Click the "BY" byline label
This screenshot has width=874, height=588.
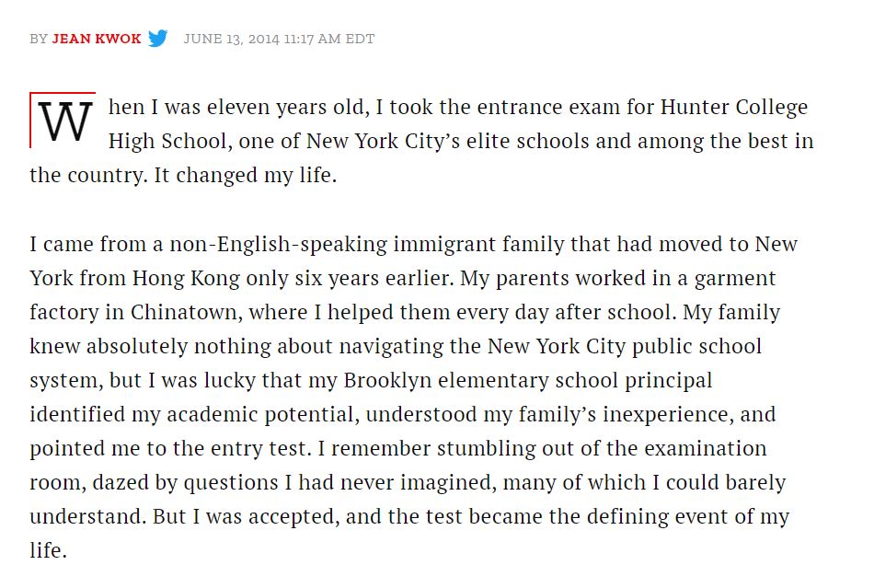[x=39, y=39]
